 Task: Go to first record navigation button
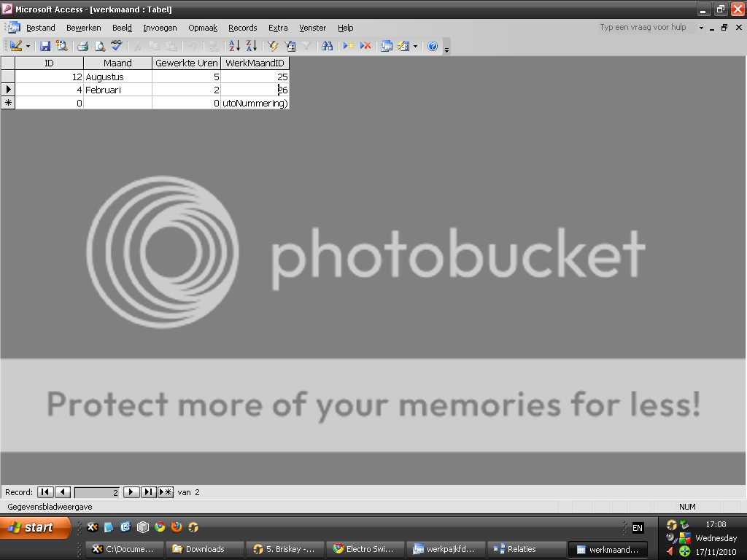tap(45, 492)
